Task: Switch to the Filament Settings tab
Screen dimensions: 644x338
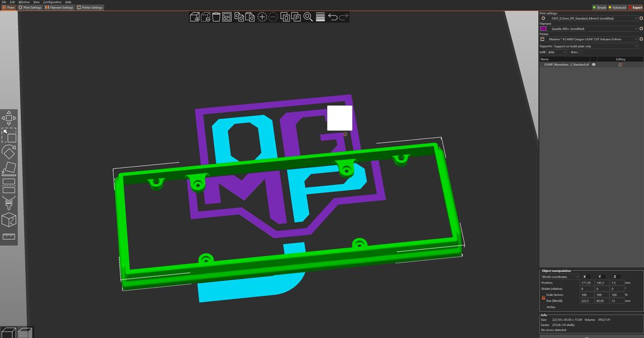Action: pos(60,8)
